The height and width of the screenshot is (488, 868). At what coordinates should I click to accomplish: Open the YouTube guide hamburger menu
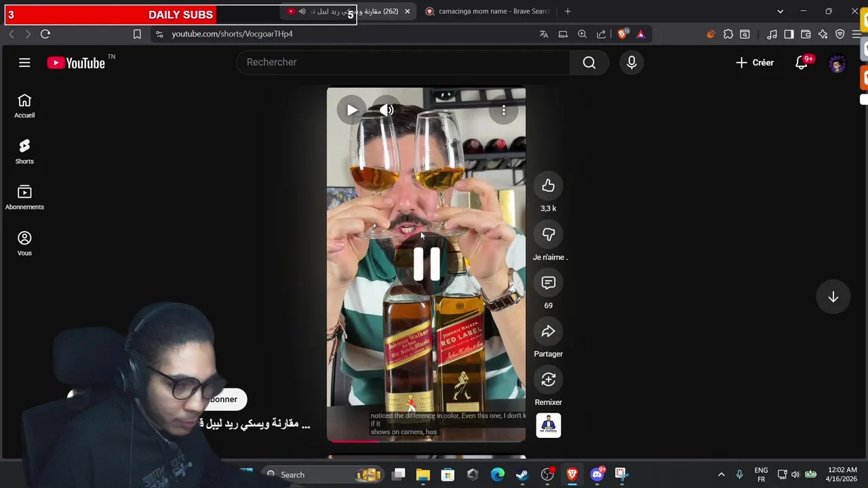click(24, 62)
